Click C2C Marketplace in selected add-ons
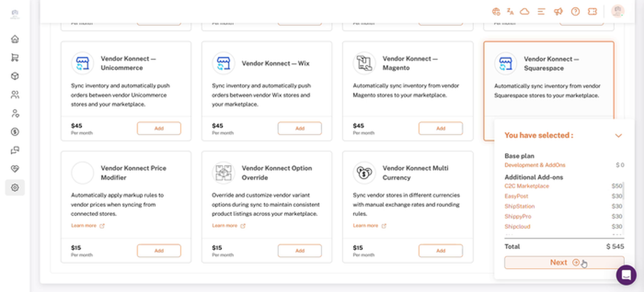The image size is (644, 292). 526,186
